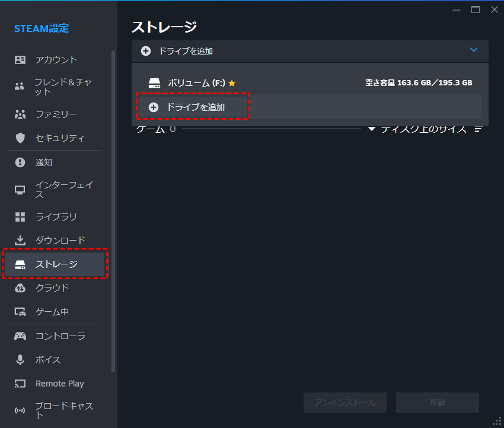Viewport: 504px width, 428px height.
Task: Click the Family (ファミリー) group icon
Action: click(x=20, y=114)
